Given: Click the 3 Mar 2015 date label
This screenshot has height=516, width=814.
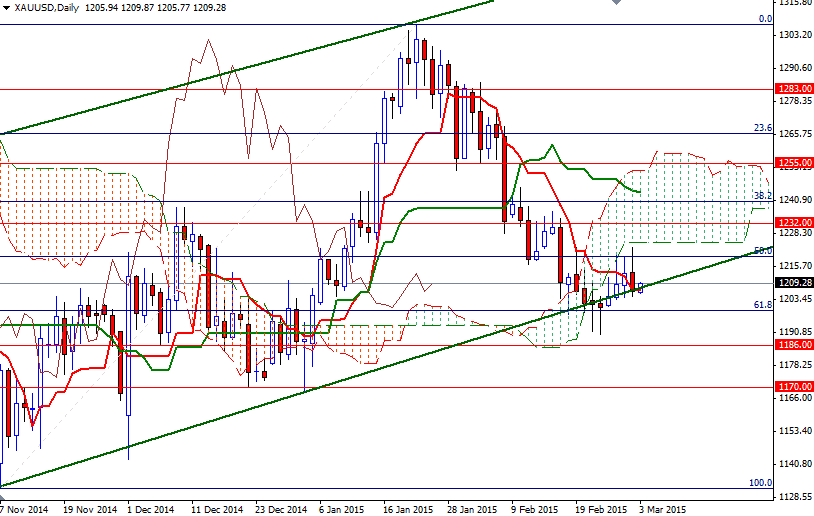Looking at the screenshot, I should 662,508.
